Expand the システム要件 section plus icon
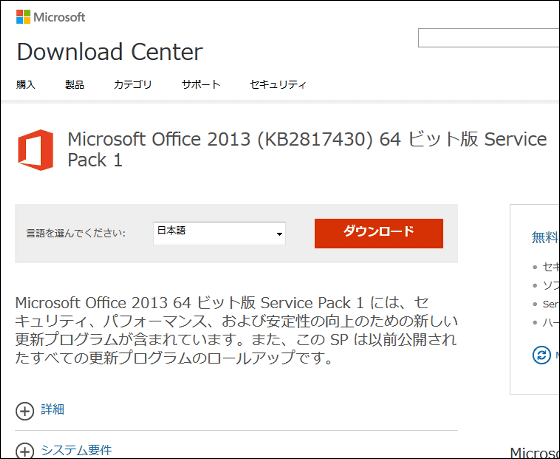 (x=25, y=451)
